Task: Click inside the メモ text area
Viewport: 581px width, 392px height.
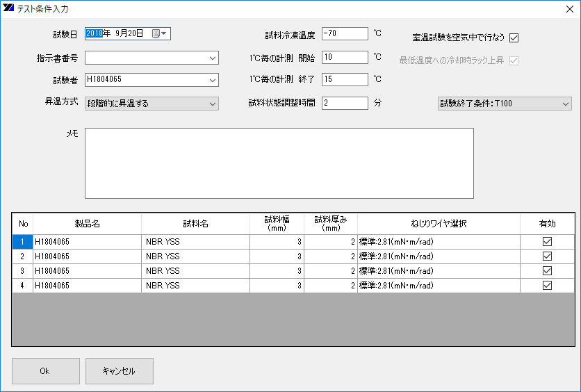Action: pos(279,163)
